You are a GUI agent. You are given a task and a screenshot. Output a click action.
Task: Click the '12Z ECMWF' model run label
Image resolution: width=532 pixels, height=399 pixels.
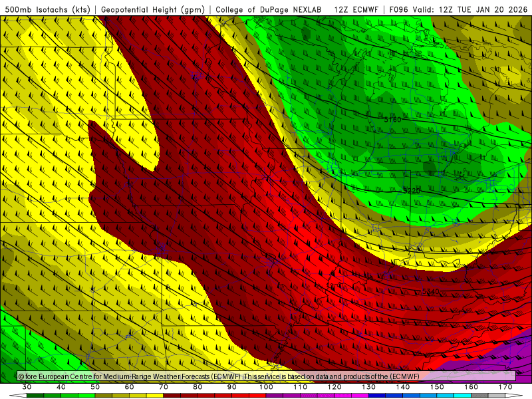click(x=356, y=10)
